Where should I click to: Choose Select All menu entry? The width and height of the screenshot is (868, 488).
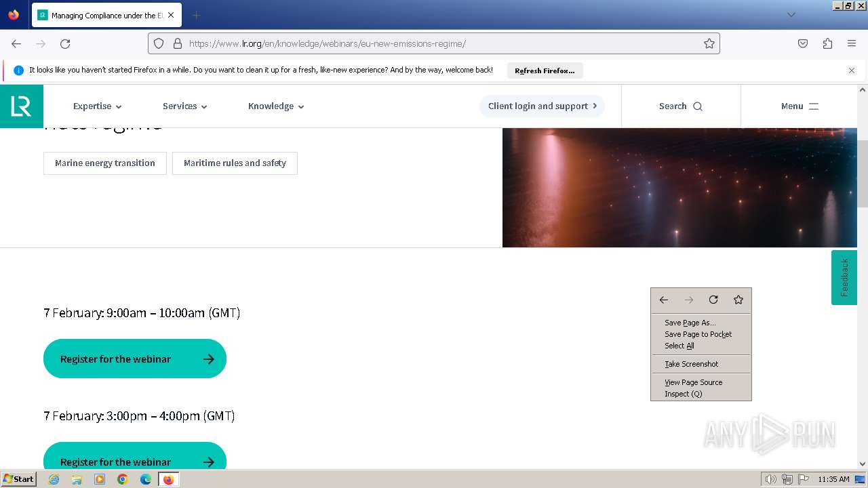click(701, 346)
